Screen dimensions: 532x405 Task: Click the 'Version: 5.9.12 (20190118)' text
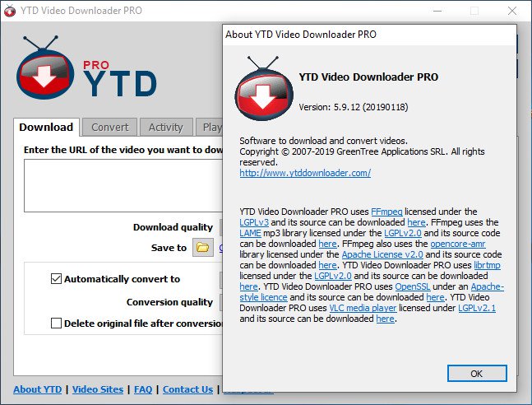pyautogui.click(x=354, y=107)
